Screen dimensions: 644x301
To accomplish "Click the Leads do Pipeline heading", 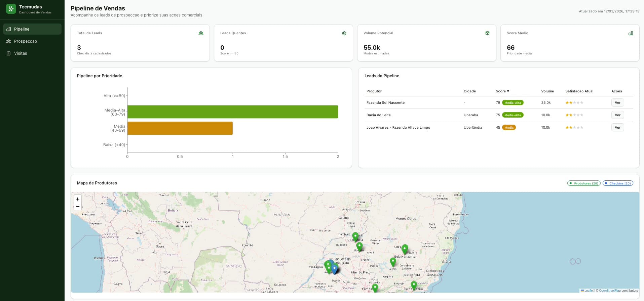I will point(382,76).
